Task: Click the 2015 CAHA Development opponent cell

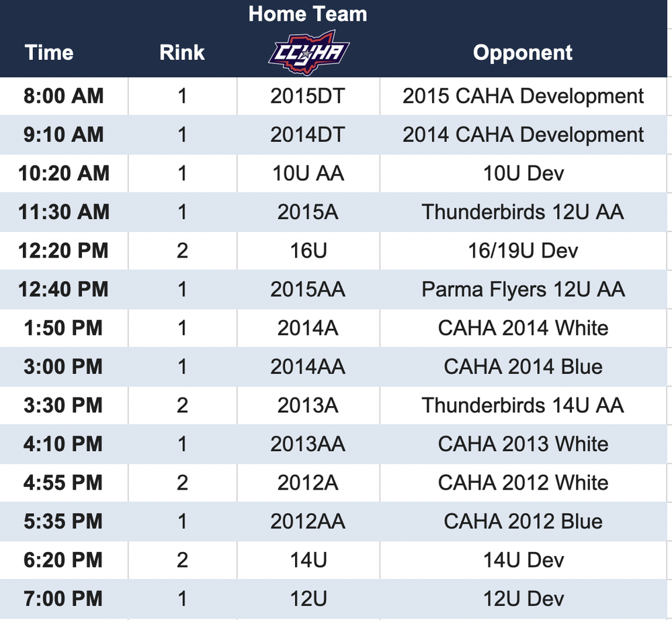Action: [523, 96]
